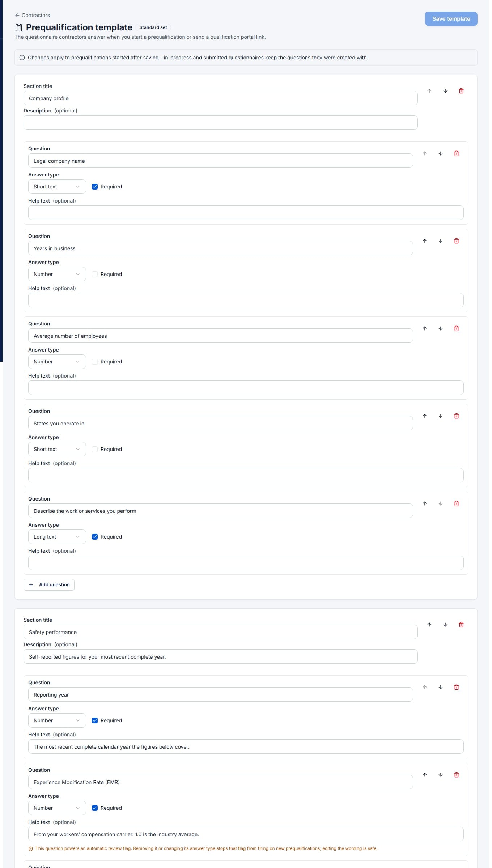Move Describe the work question up

[425, 503]
